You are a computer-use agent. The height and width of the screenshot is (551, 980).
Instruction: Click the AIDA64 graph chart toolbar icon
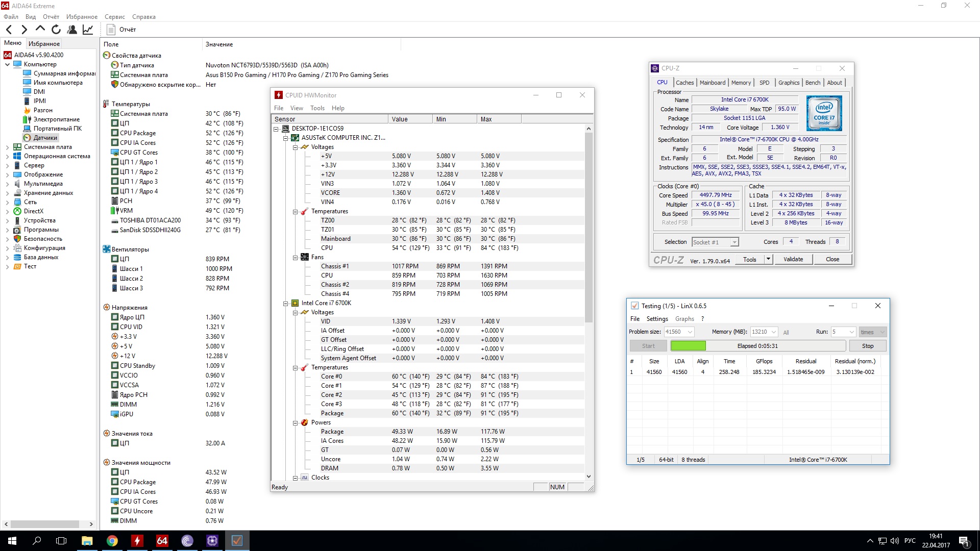(88, 30)
